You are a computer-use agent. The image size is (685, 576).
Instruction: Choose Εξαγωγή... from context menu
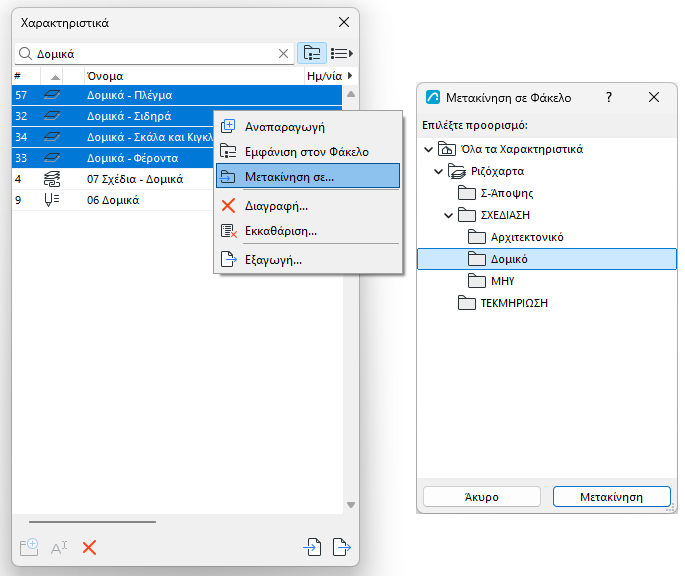[x=308, y=260]
